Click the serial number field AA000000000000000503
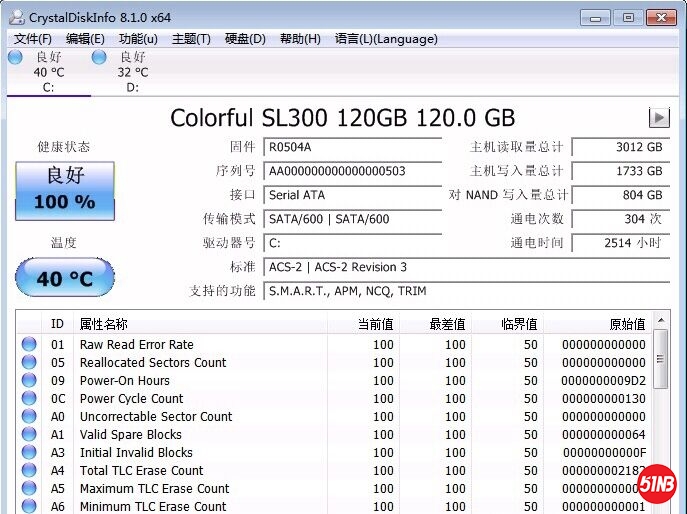This screenshot has height=514, width=687. 352,171
